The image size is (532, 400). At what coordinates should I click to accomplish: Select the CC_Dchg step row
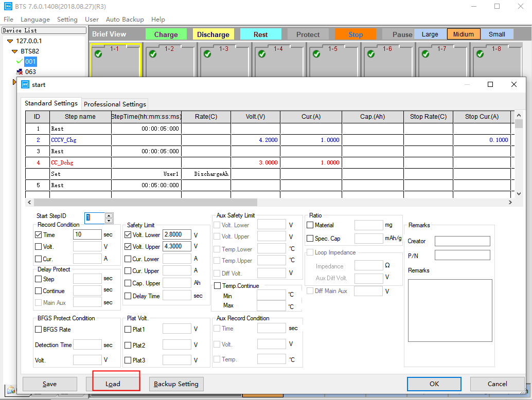[268, 162]
